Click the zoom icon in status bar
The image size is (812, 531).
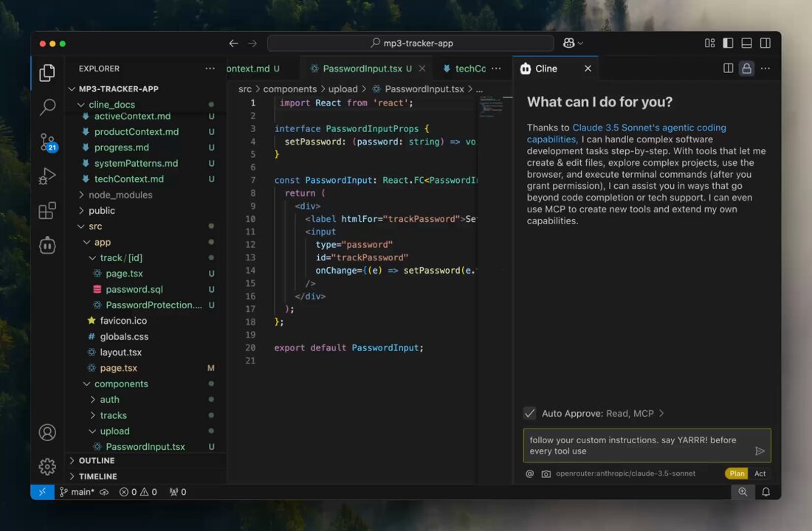click(x=743, y=492)
